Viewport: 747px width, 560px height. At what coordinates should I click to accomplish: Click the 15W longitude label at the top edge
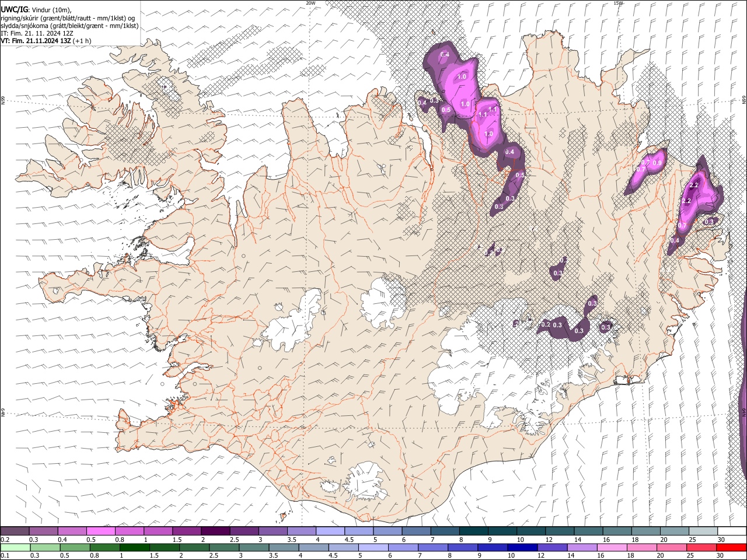[x=618, y=3]
